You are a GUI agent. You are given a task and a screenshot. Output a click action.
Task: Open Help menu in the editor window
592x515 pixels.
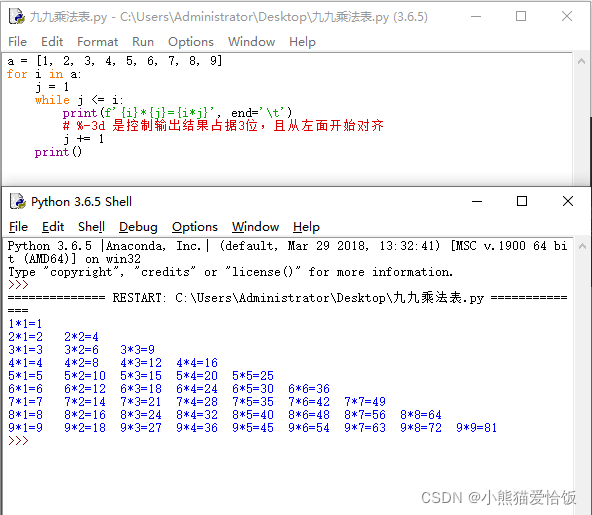click(x=302, y=42)
